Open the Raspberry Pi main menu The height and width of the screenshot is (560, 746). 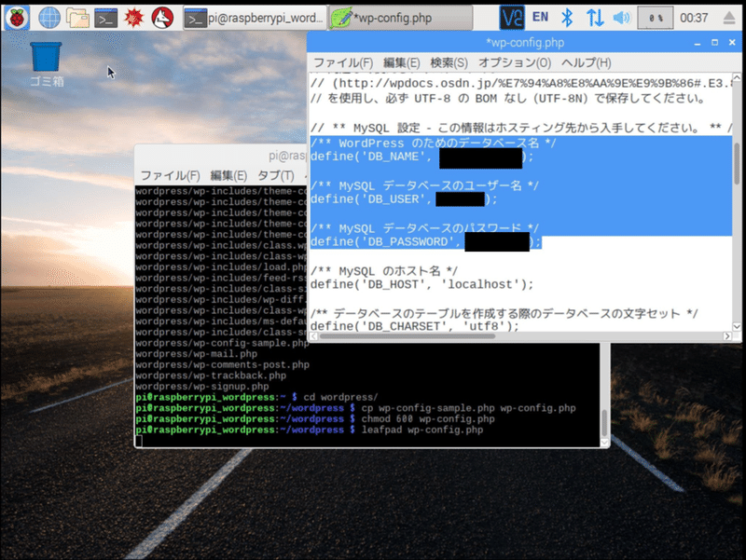click(17, 18)
